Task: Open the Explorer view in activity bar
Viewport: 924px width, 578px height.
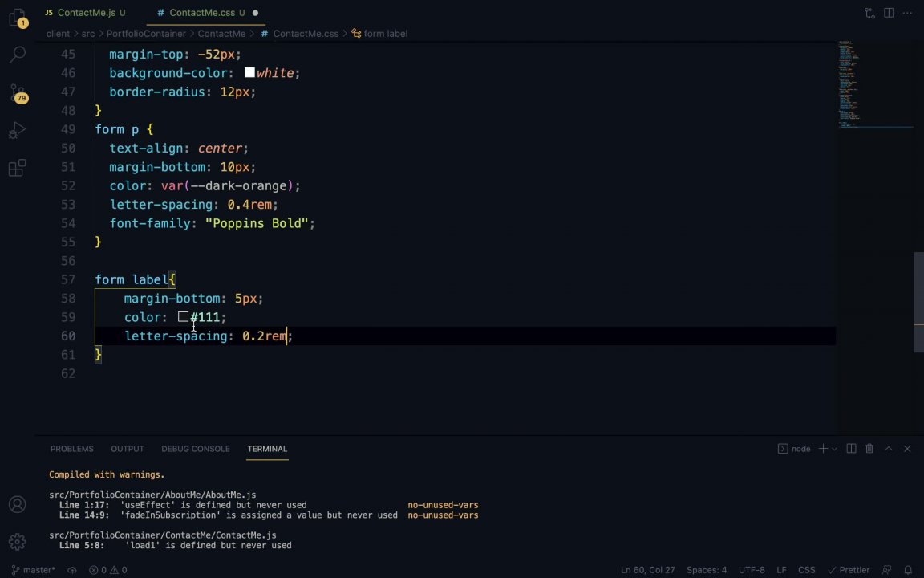Action: [17, 18]
